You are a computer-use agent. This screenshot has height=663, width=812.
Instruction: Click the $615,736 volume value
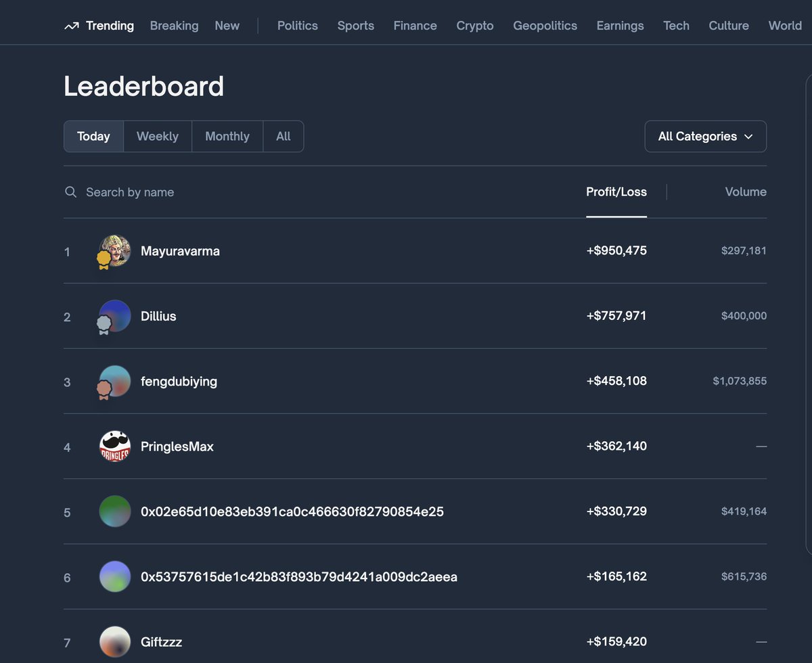click(x=744, y=577)
